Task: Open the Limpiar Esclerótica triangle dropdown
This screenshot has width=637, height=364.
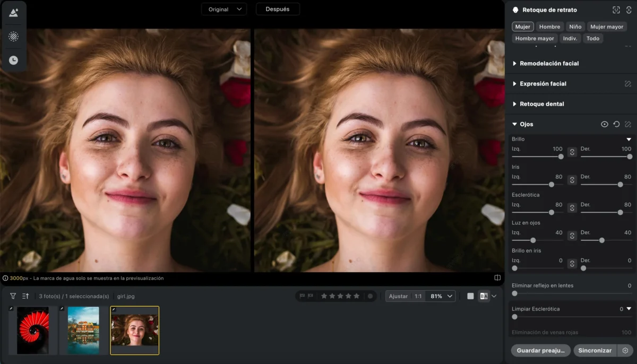Action: click(x=629, y=309)
